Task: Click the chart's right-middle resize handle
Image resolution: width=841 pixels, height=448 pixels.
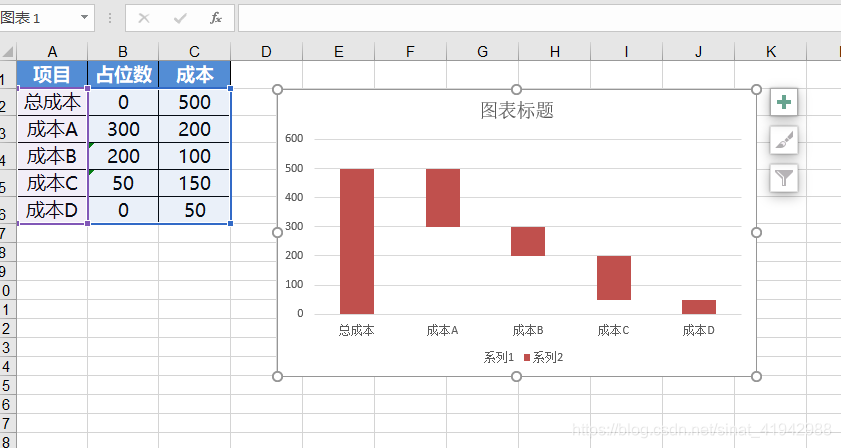Action: point(756,232)
